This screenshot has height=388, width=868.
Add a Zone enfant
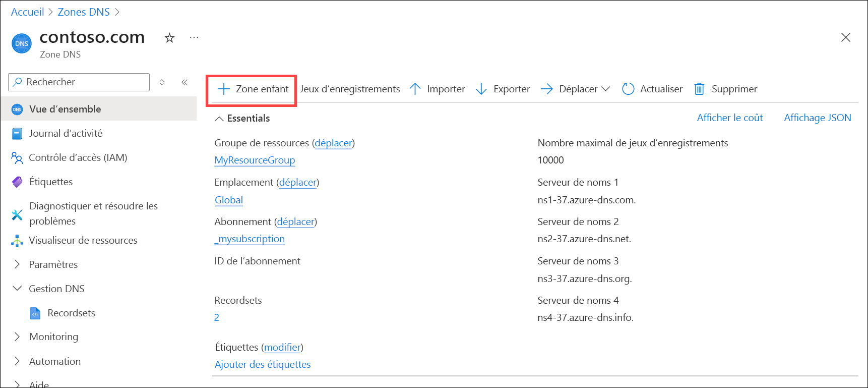point(253,89)
